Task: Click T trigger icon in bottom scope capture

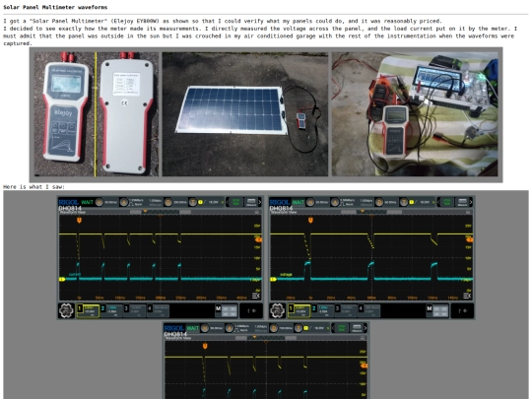Action: pos(299,328)
